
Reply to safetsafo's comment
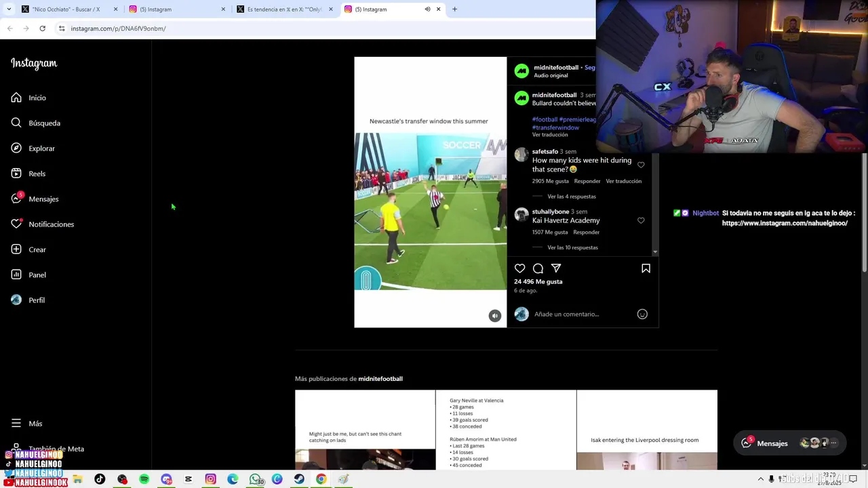pos(587,181)
